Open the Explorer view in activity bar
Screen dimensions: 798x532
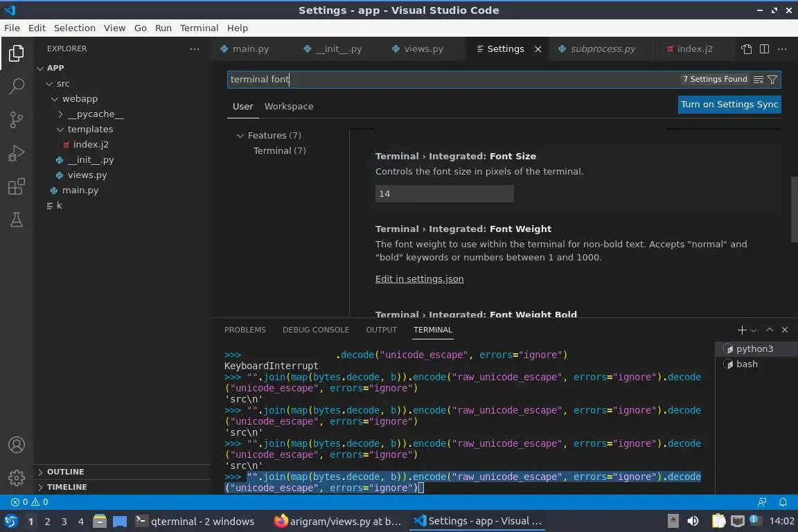tap(17, 53)
